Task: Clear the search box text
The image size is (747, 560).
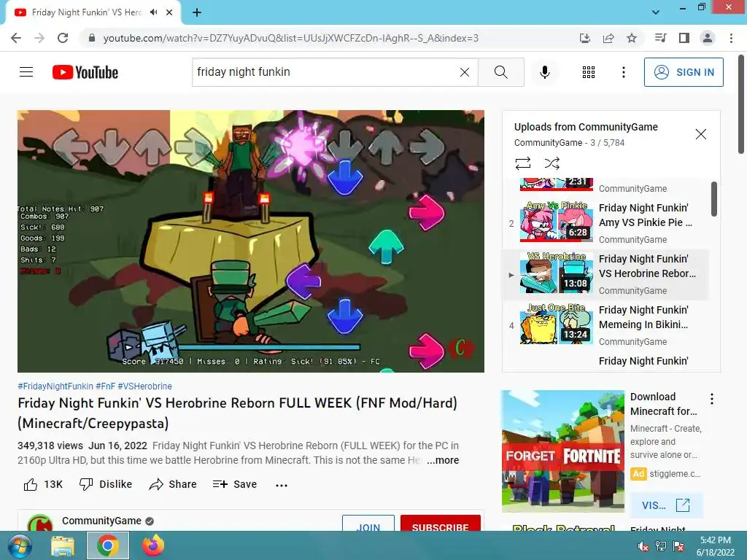Action: point(465,72)
